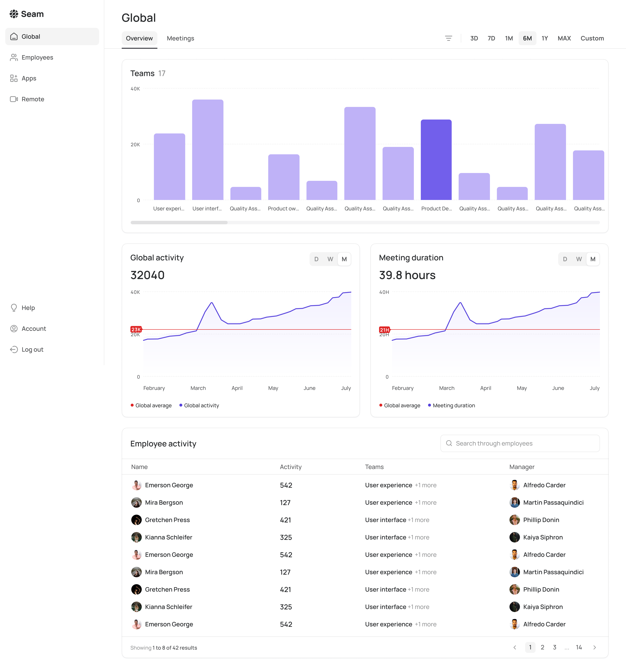Open Employees from the sidebar
The image size is (626, 672).
coord(37,57)
